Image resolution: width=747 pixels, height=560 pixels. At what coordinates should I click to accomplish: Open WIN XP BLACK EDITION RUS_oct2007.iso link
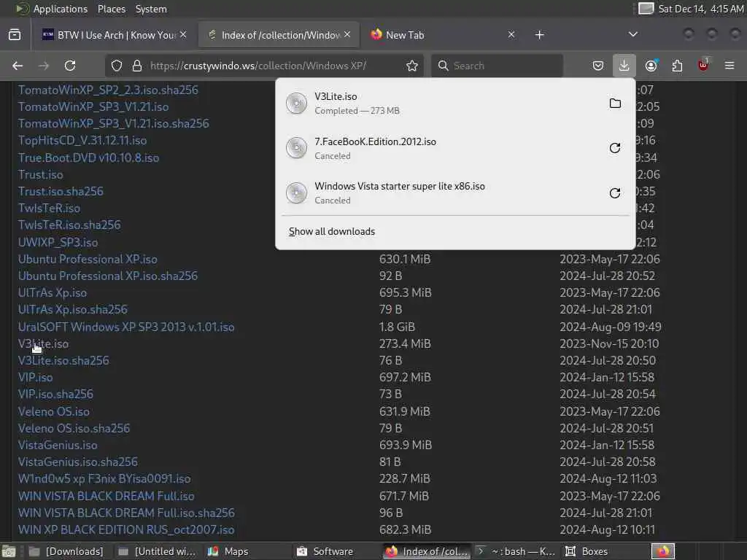click(x=126, y=529)
